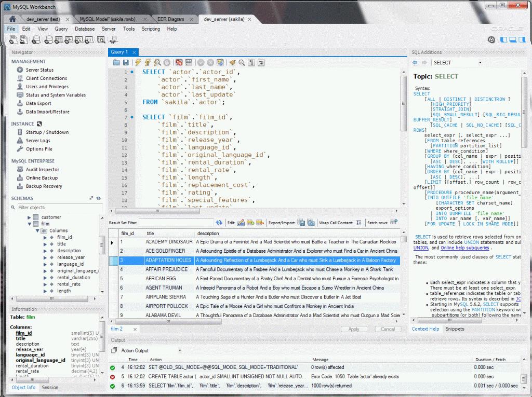Image resolution: width=532 pixels, height=397 pixels.
Task: Run explain plan on current statement
Action: [157, 62]
